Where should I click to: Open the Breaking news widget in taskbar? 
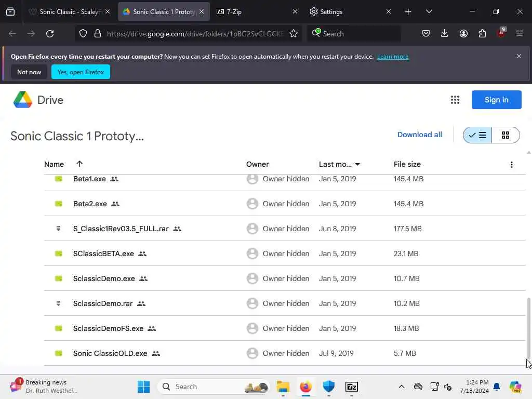click(x=44, y=387)
